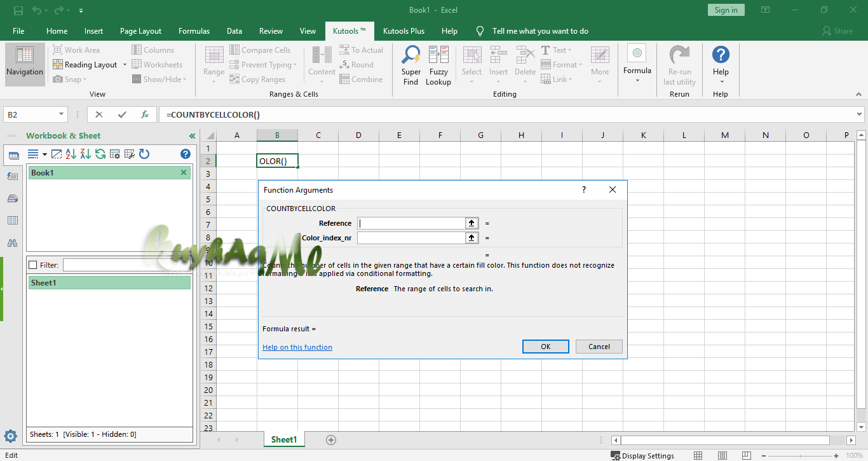This screenshot has height=461, width=868.
Task: Open Help on this function link
Action: 297,347
